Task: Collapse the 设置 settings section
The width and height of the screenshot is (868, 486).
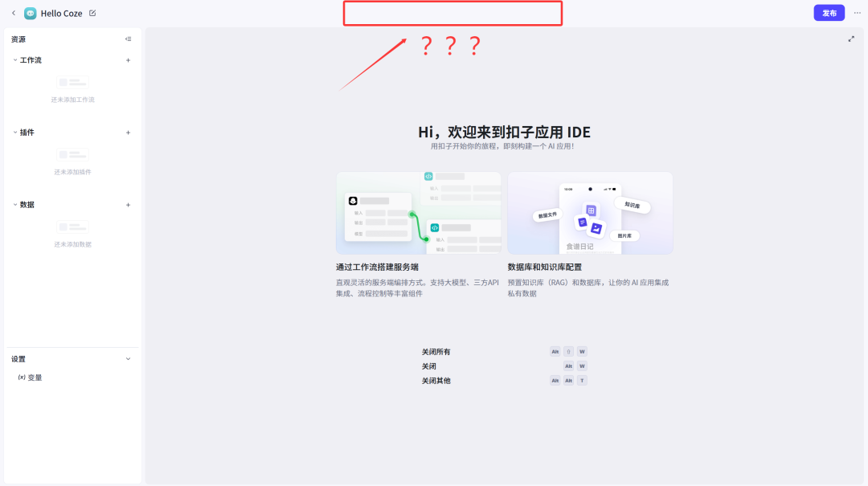Action: [x=128, y=359]
